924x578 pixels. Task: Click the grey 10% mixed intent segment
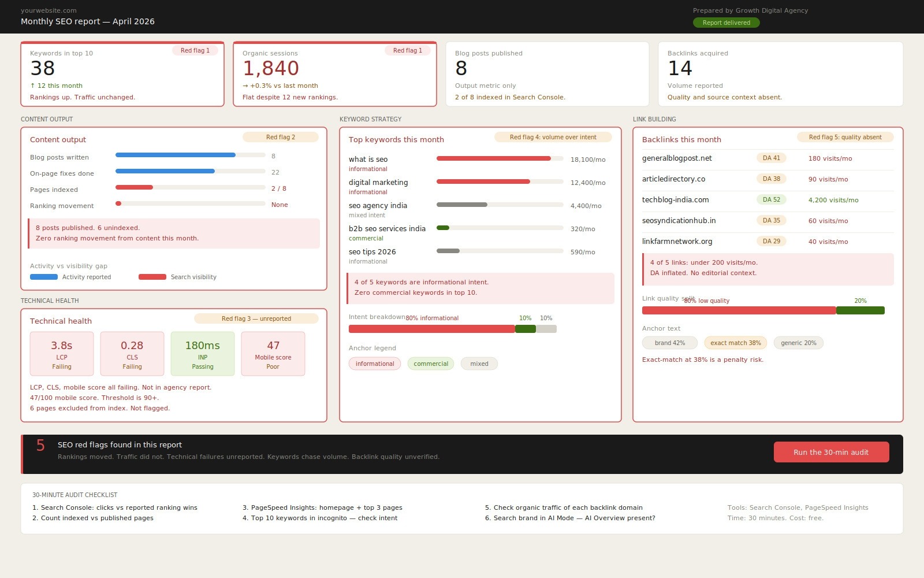[546, 329]
